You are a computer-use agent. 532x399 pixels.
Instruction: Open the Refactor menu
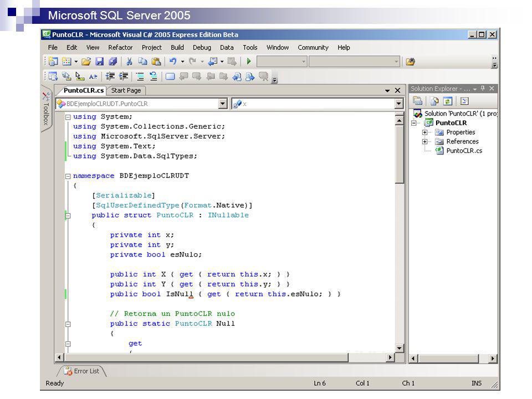coord(120,48)
